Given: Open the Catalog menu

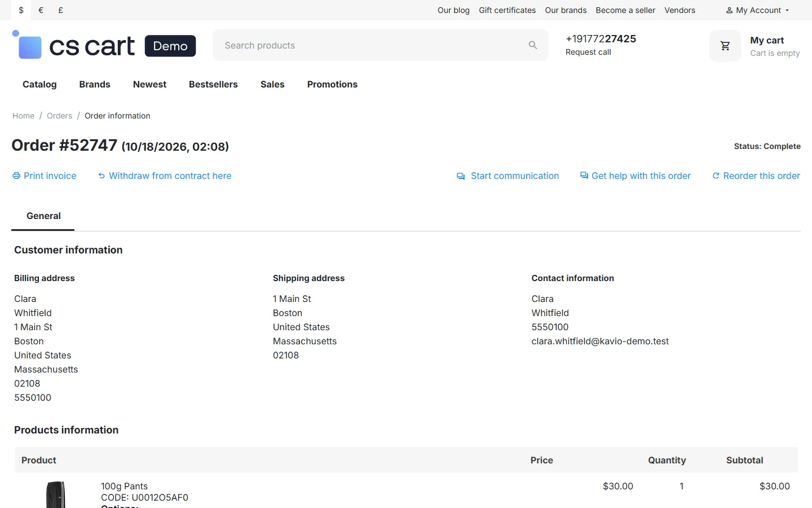Looking at the screenshot, I should [39, 85].
